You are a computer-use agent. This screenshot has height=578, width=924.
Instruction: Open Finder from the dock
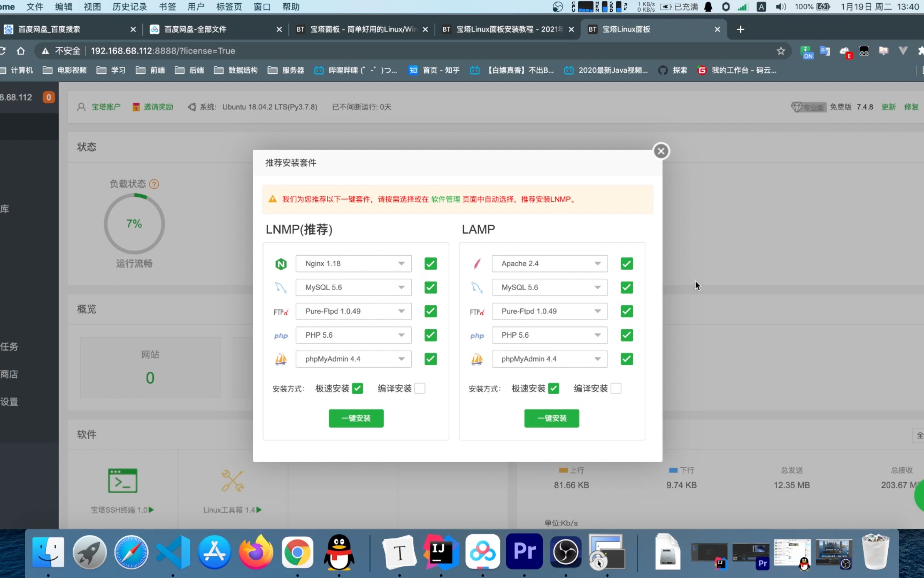pyautogui.click(x=48, y=552)
